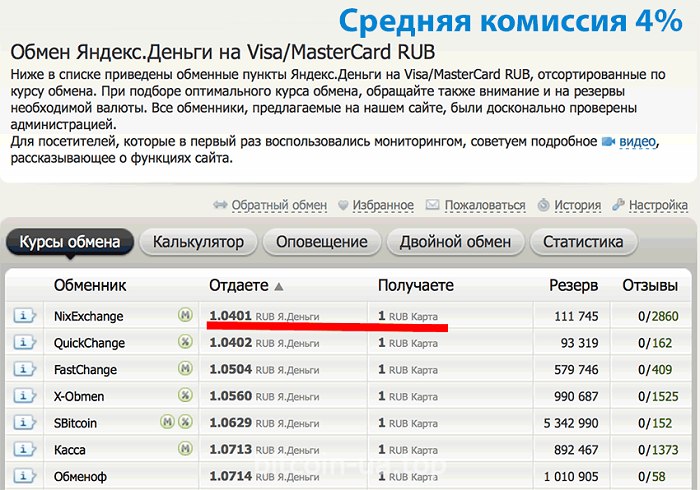
Task: Open the NixExchange exchanger
Action: [x=88, y=316]
